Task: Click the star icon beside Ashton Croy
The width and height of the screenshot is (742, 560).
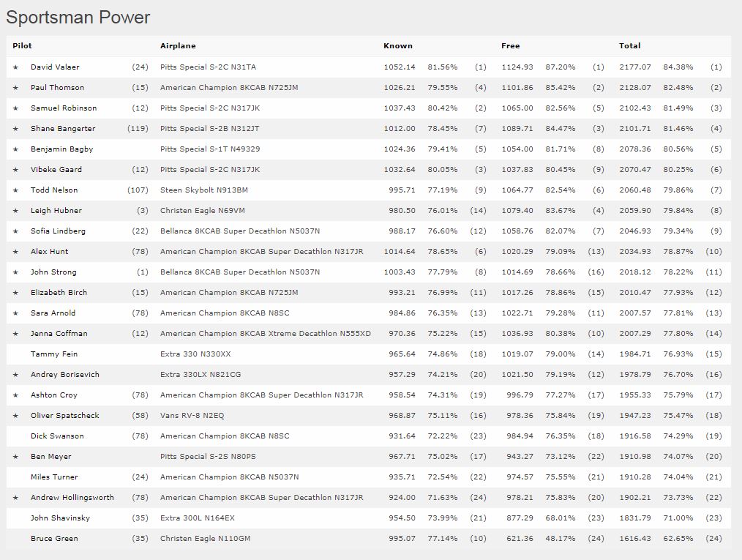Action: (x=15, y=395)
